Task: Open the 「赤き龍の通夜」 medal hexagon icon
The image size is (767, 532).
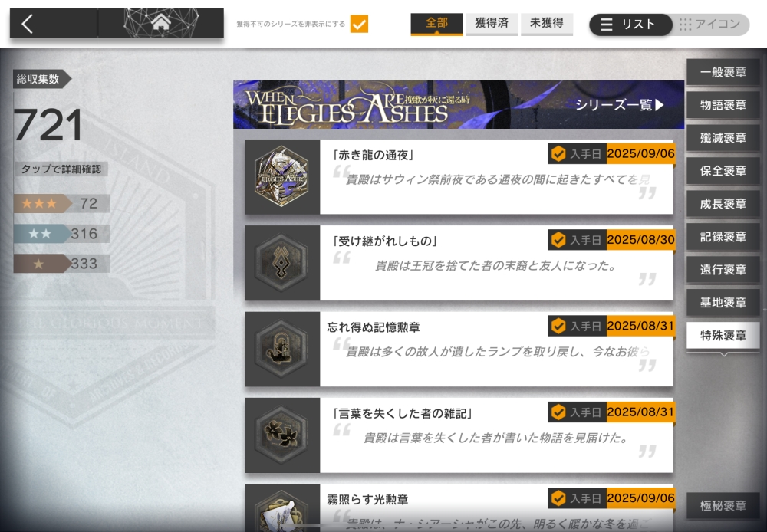Action: (281, 176)
